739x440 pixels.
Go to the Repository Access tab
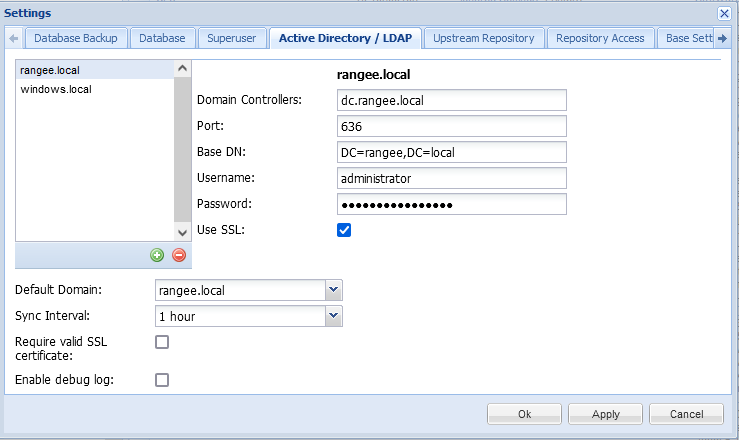point(600,39)
